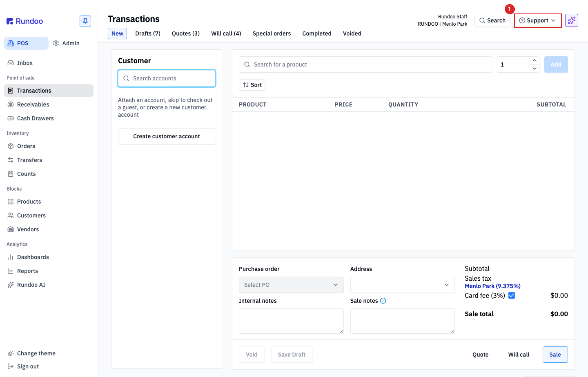
Task: Open the Quotes (3) tab
Action: coord(186,33)
